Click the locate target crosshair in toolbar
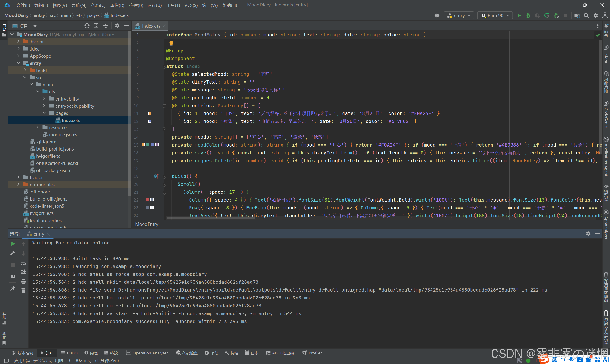Image resolution: width=610 pixels, height=364 pixels. pos(437,15)
